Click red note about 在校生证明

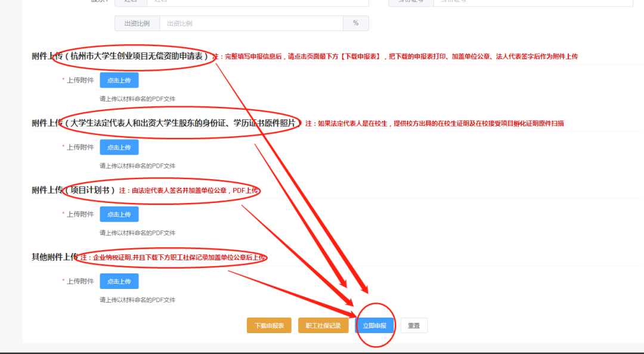tap(435, 124)
